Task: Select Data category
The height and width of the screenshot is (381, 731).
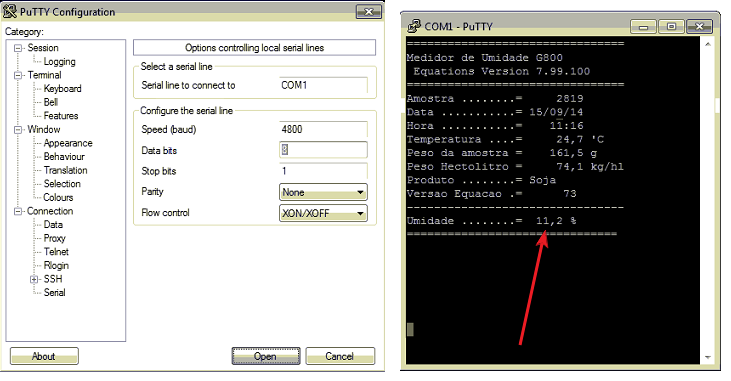Action: click(53, 224)
